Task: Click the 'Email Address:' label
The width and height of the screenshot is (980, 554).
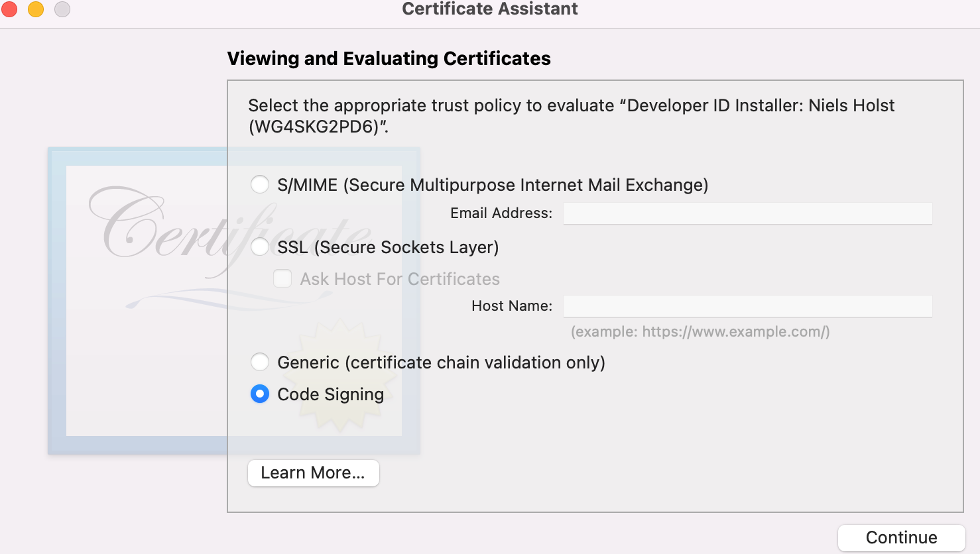Action: click(501, 213)
